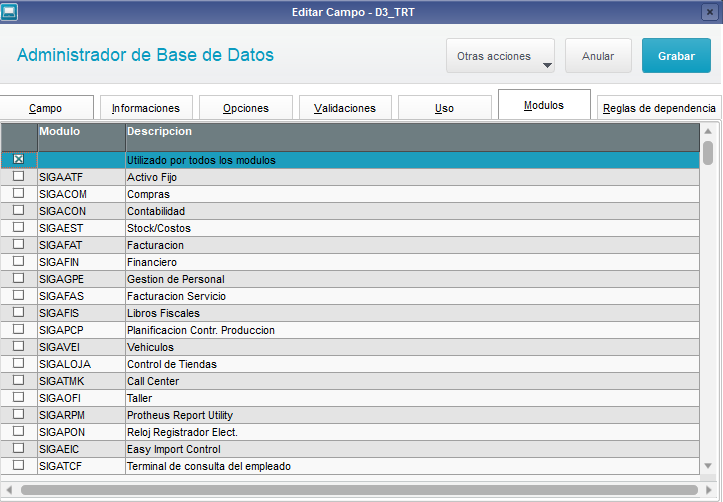The height and width of the screenshot is (502, 723).
Task: Select 'Planificacion Contr. Produccion' cell
Action: tap(413, 330)
